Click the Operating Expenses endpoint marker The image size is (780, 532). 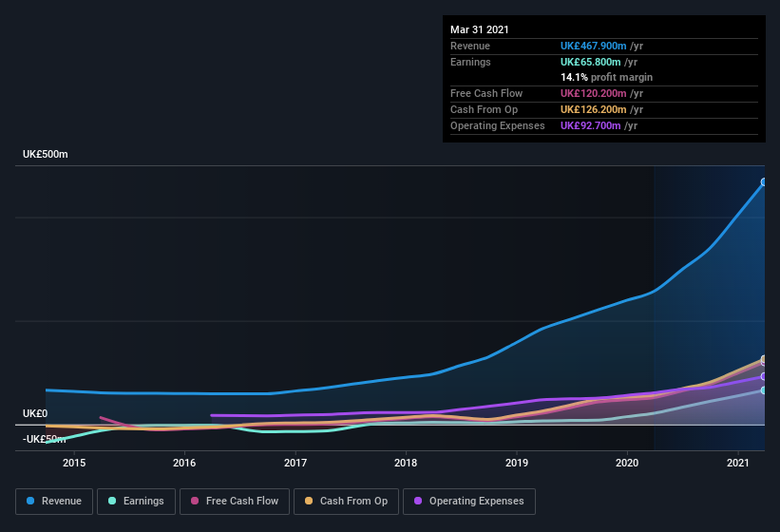(x=764, y=376)
